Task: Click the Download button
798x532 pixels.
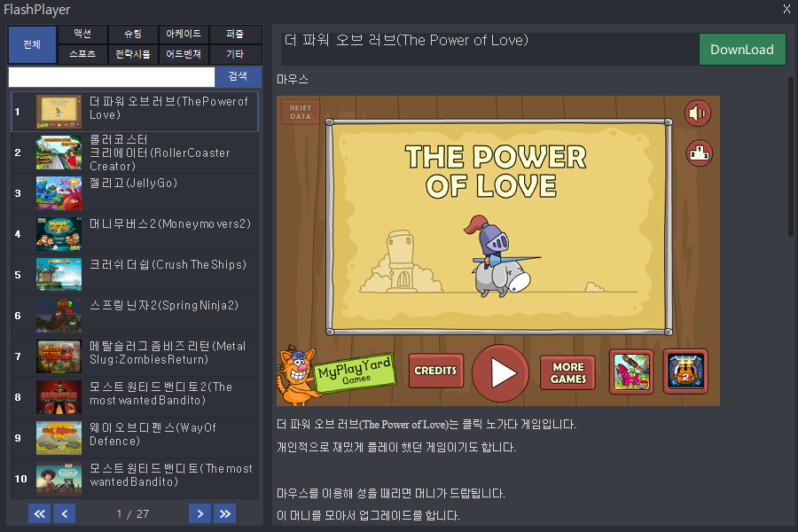Action: tap(742, 50)
